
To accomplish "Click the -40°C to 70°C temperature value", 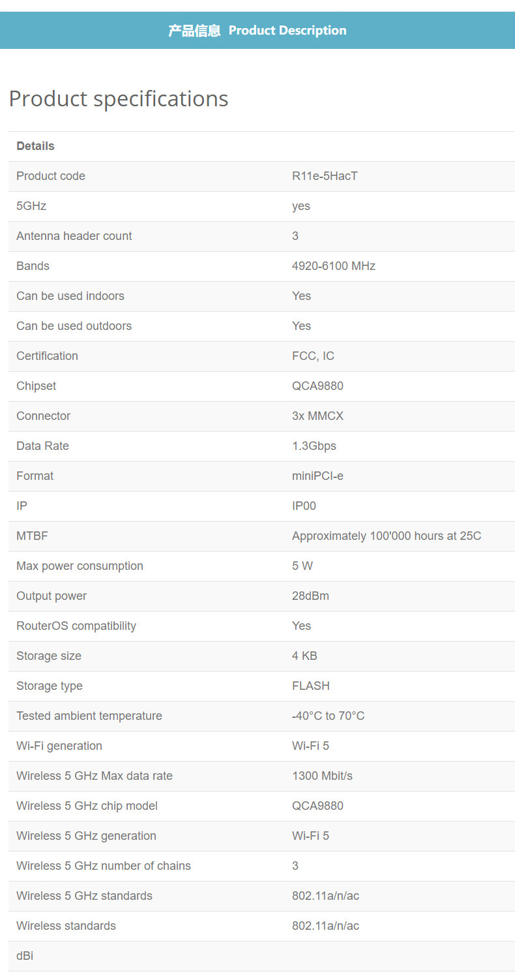I will (329, 716).
